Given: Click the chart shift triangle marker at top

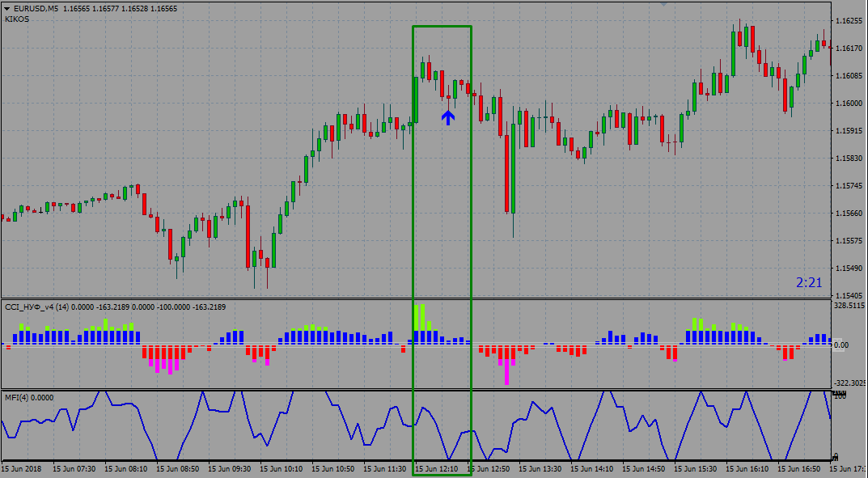Looking at the screenshot, I should click(664, 4).
